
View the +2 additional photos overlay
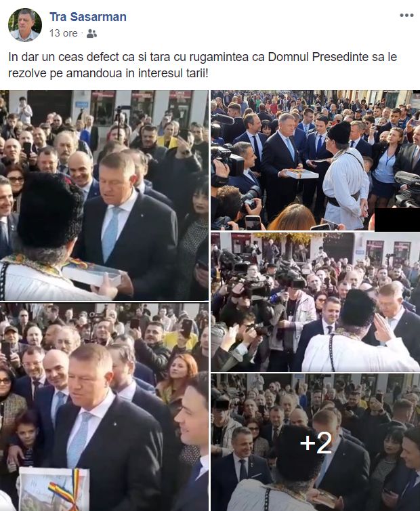(316, 443)
